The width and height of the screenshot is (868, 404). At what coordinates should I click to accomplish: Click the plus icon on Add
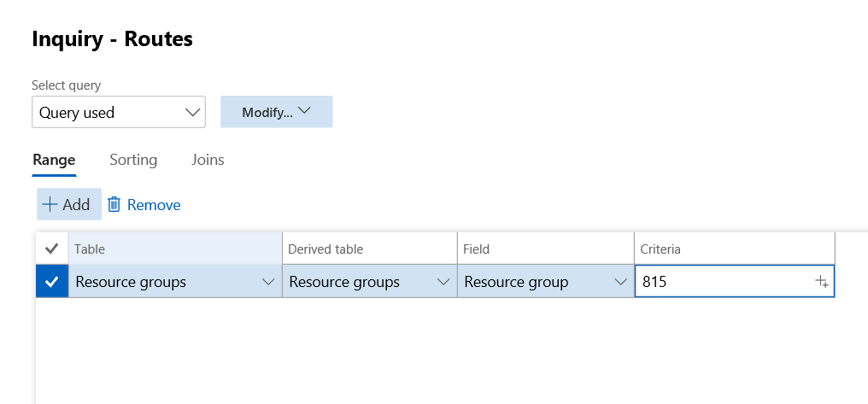50,205
